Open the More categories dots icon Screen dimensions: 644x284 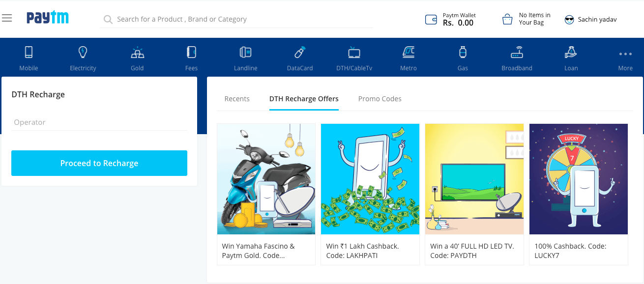625,54
